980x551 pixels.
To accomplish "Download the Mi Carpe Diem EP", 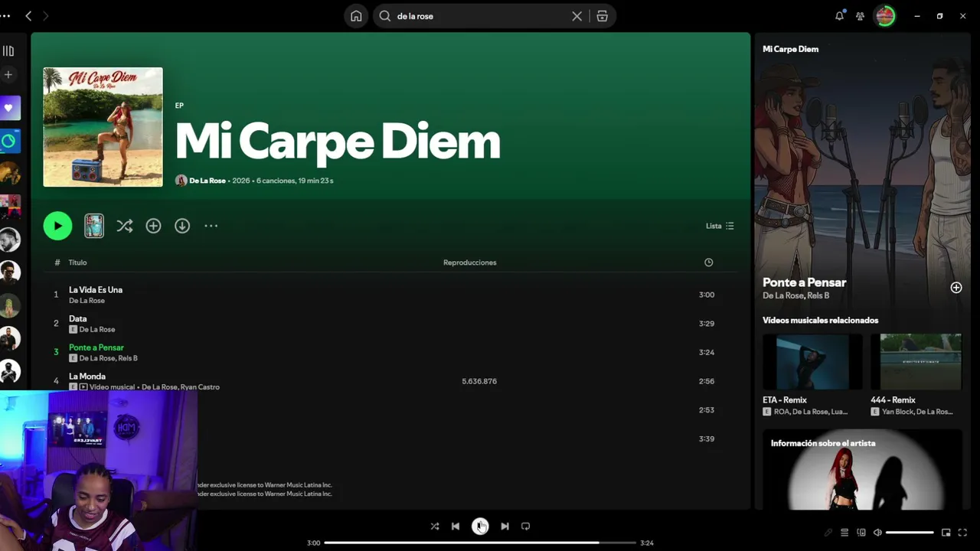I will (182, 226).
